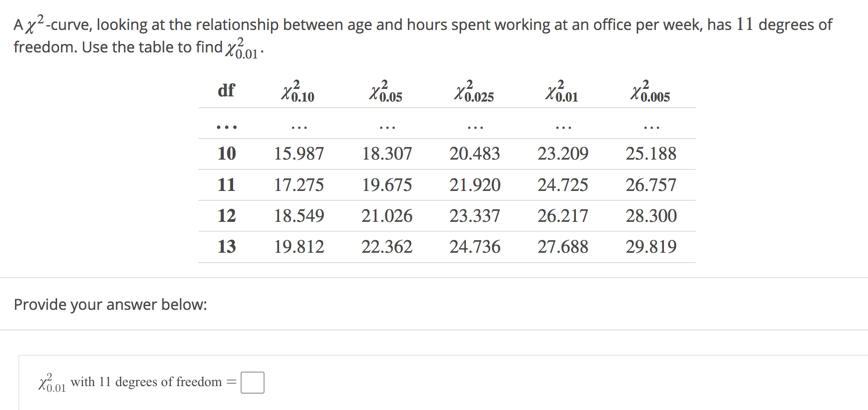This screenshot has height=410, width=868.
Task: Click the χ²0.10 column header
Action: pos(298,91)
